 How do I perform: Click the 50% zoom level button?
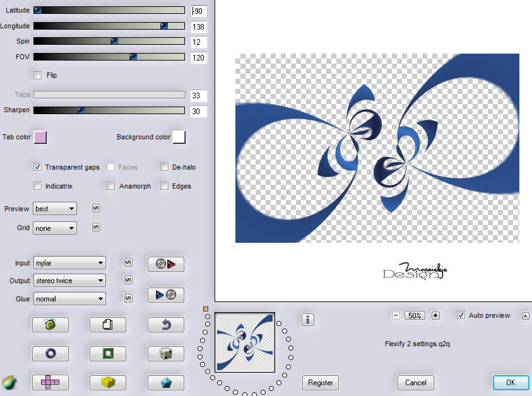tap(415, 316)
